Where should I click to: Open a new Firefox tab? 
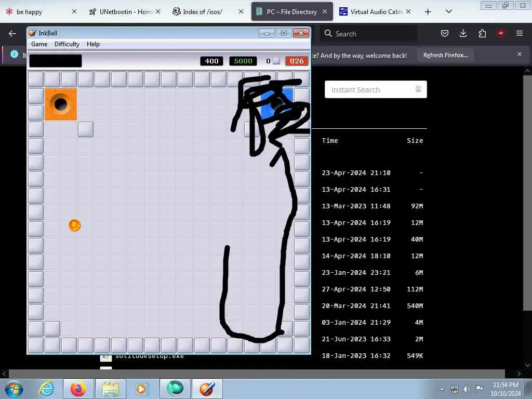pos(428,12)
